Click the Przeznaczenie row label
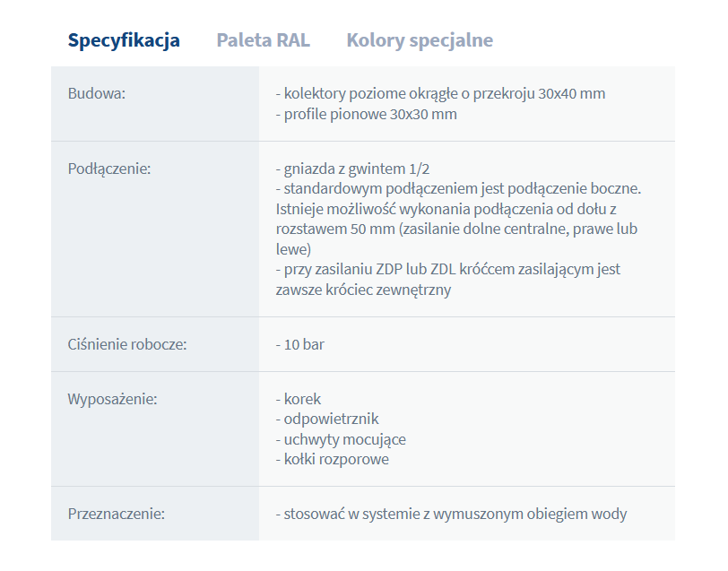Viewport: 728px width, 571px height. coord(117,514)
